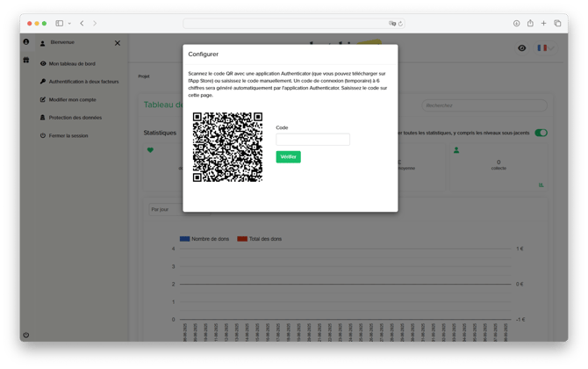
Task: Click the Code input field
Action: click(x=312, y=140)
